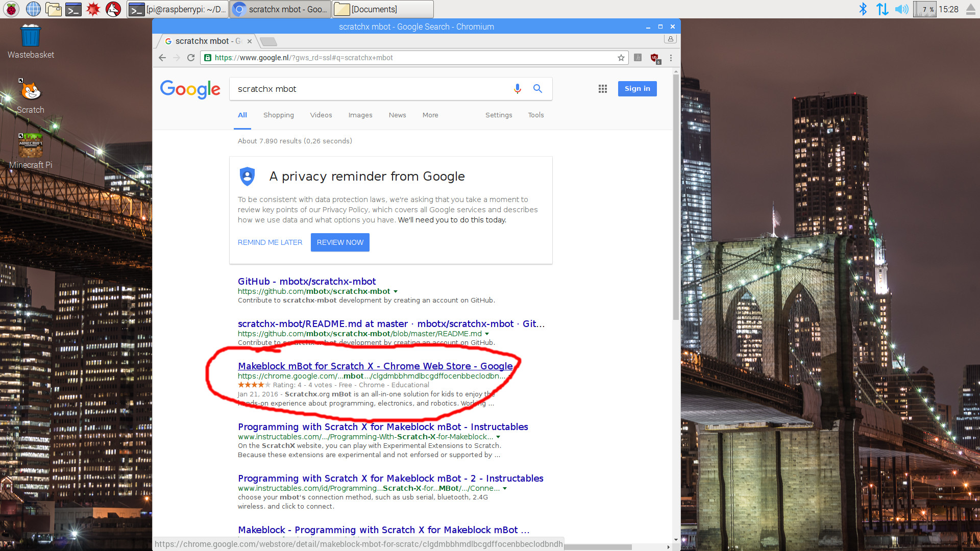Reload the Google search page
The height and width of the screenshot is (551, 980).
(191, 58)
